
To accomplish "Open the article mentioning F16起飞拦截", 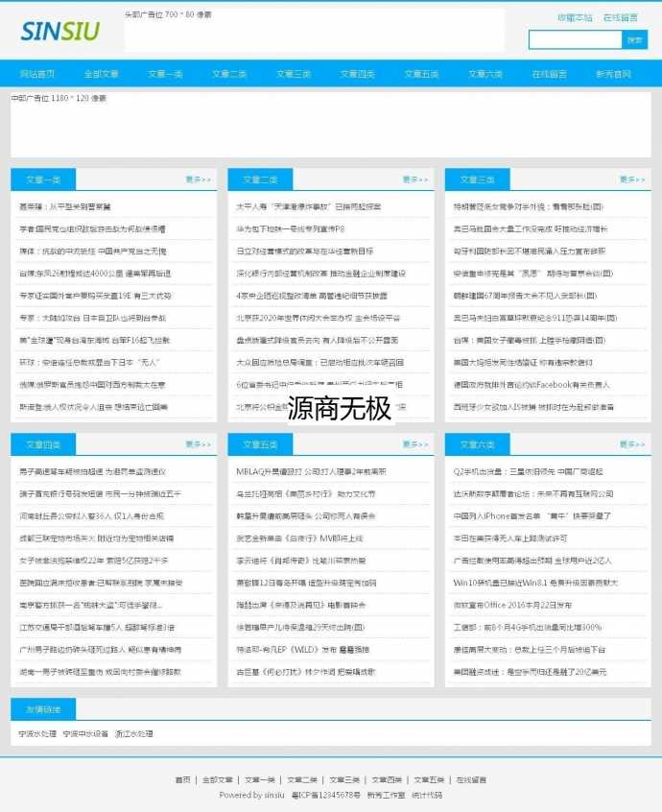I will 95,340.
